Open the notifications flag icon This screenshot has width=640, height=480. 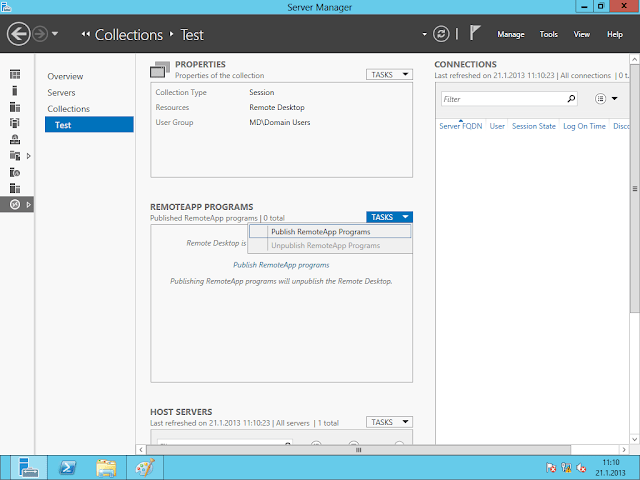[x=476, y=33]
